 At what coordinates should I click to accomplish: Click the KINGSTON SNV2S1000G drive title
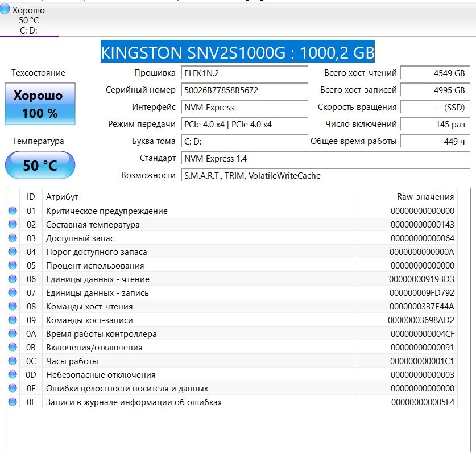tap(238, 52)
